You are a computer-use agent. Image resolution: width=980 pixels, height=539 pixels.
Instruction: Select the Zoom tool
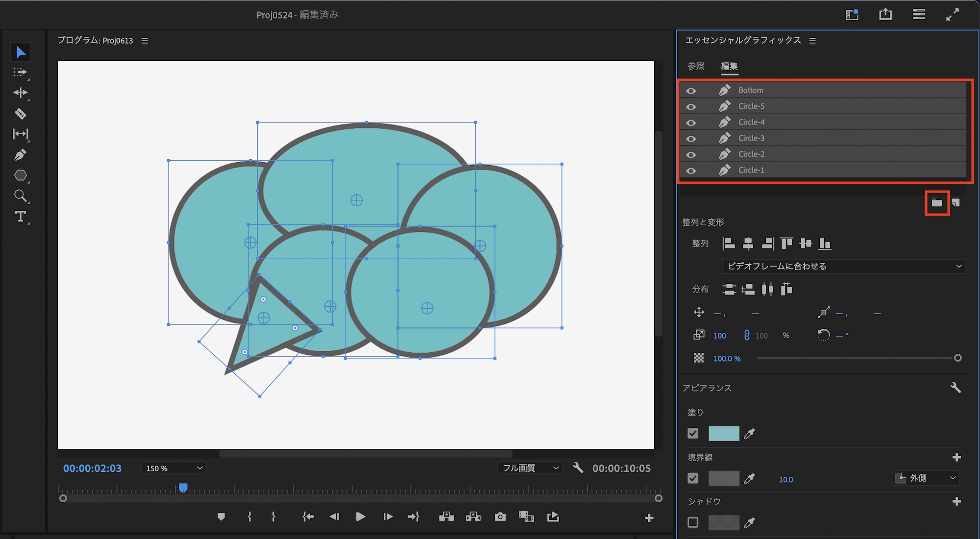click(x=20, y=196)
